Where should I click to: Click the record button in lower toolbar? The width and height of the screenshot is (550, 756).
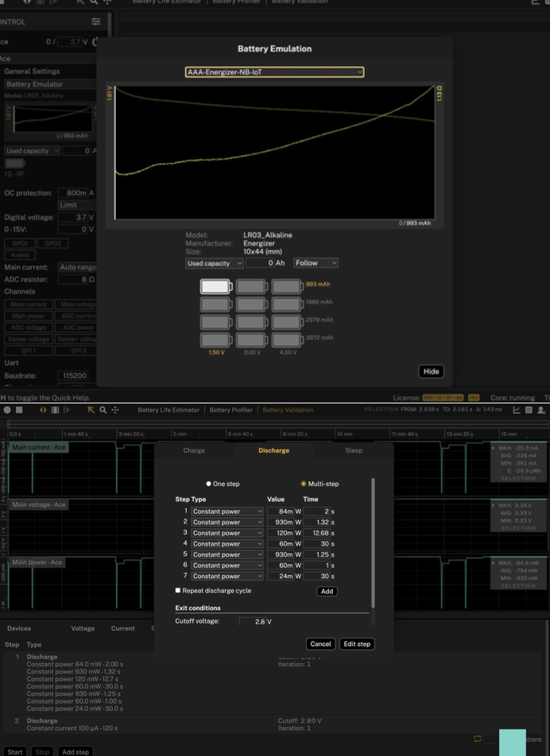[7, 410]
